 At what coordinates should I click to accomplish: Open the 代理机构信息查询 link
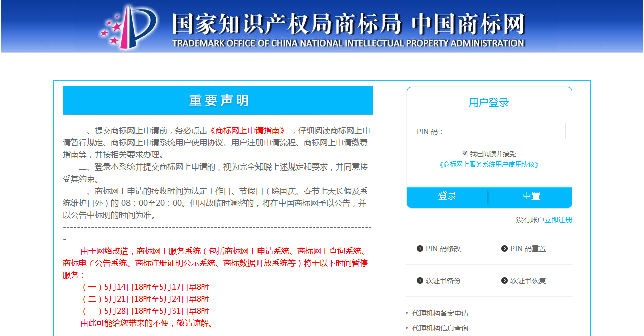[440, 328]
